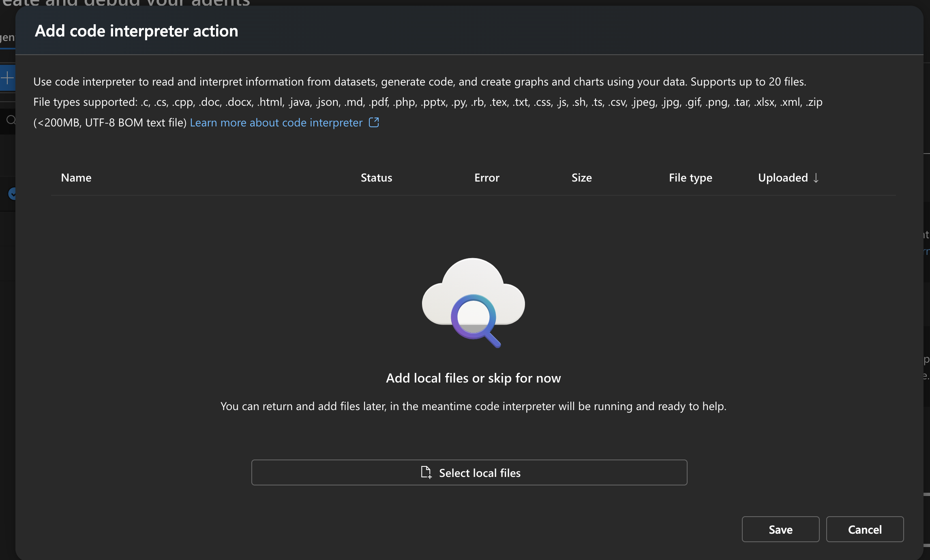Sort files by the Size column
This screenshot has height=560, width=930.
pos(581,177)
